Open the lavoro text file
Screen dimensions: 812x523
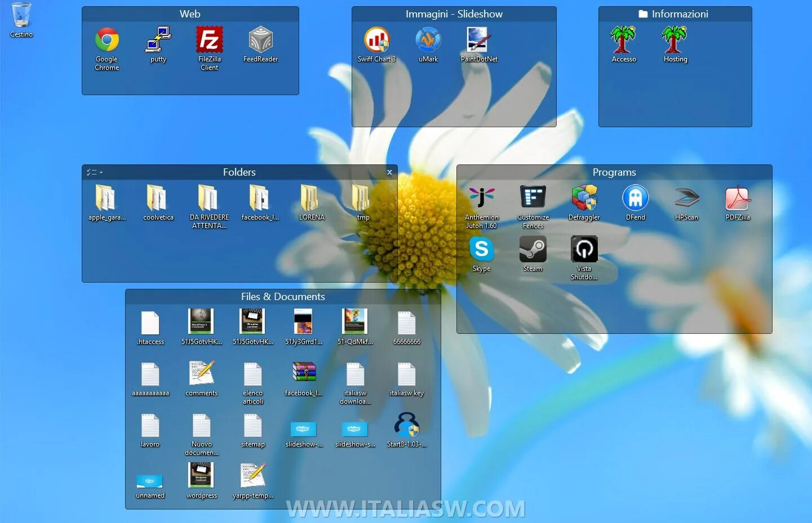click(x=150, y=430)
